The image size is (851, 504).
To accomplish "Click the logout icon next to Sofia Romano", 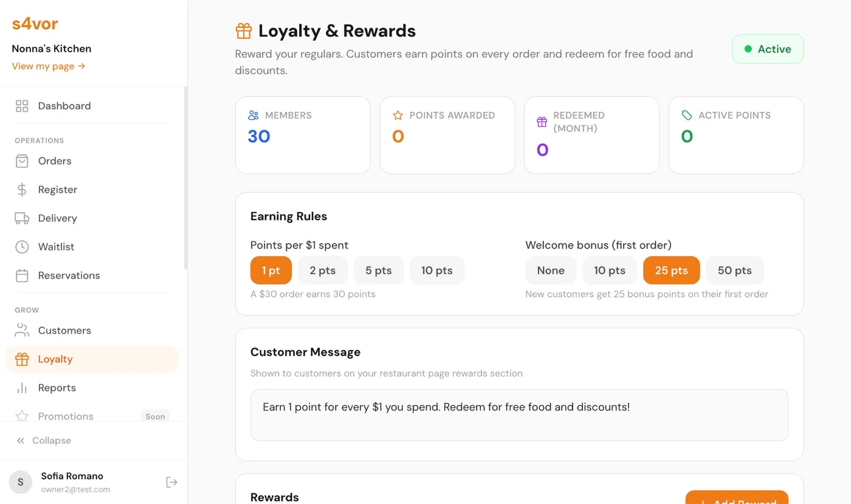I will pos(171,482).
